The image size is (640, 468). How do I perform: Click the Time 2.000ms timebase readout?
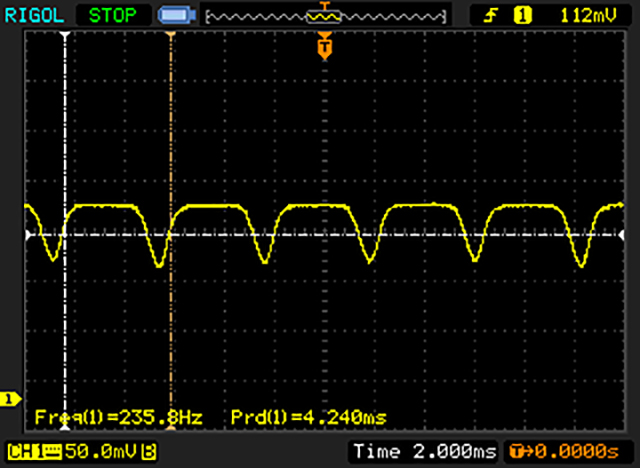tap(425, 452)
